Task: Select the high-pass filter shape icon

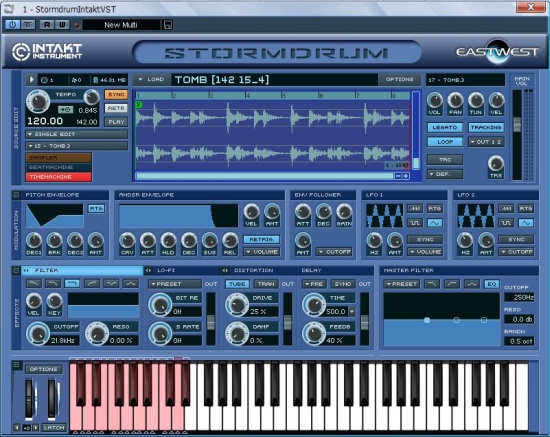Action: (x=92, y=283)
